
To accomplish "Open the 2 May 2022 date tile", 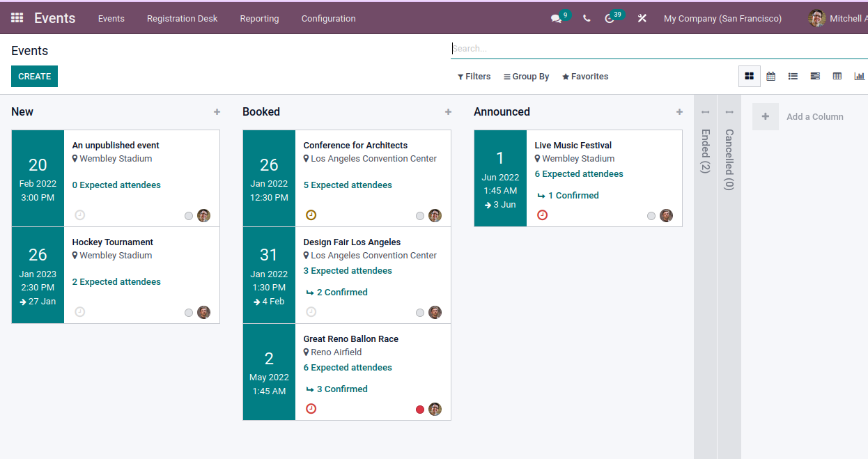I will tap(269, 372).
